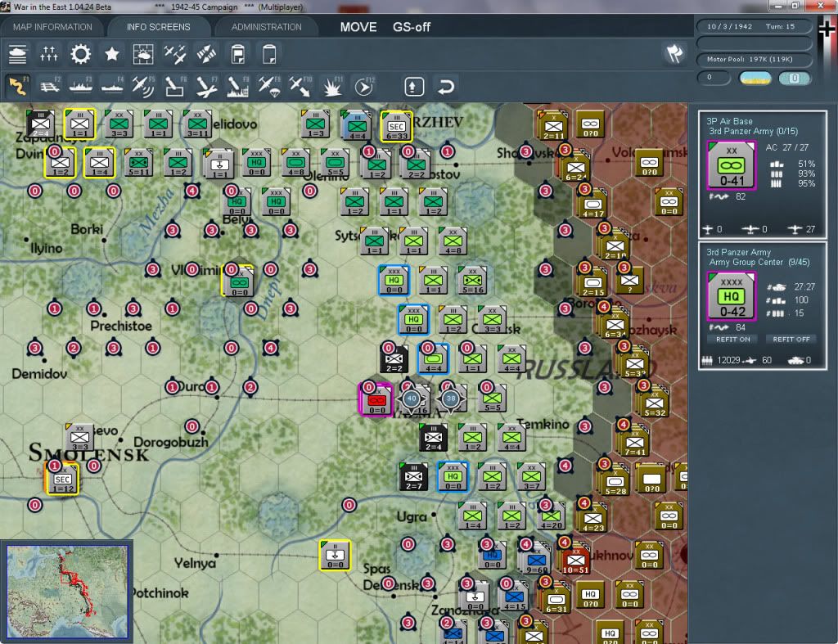
Task: Click the Motor Pool 197K (119K) readout
Action: [754, 59]
